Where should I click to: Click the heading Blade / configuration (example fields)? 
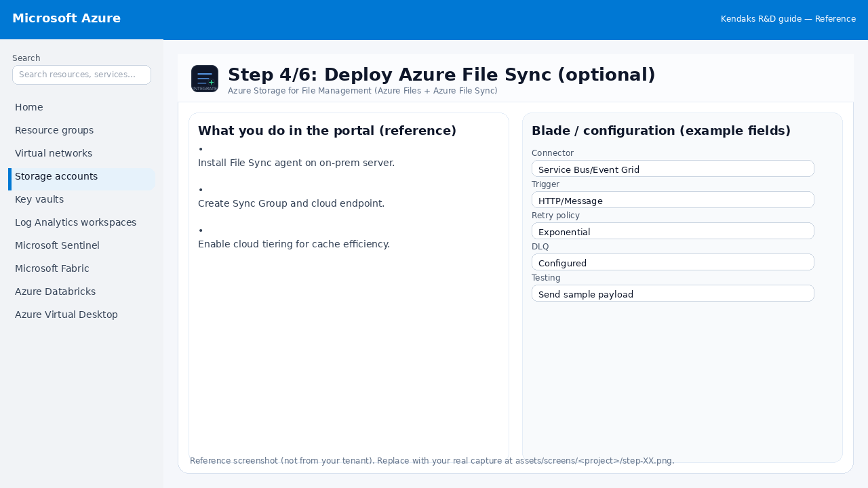point(661,131)
